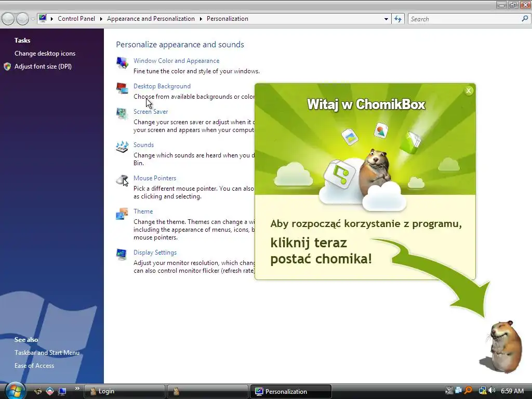Expand the address bar history dropdown
The height and width of the screenshot is (399, 532).
[386, 19]
